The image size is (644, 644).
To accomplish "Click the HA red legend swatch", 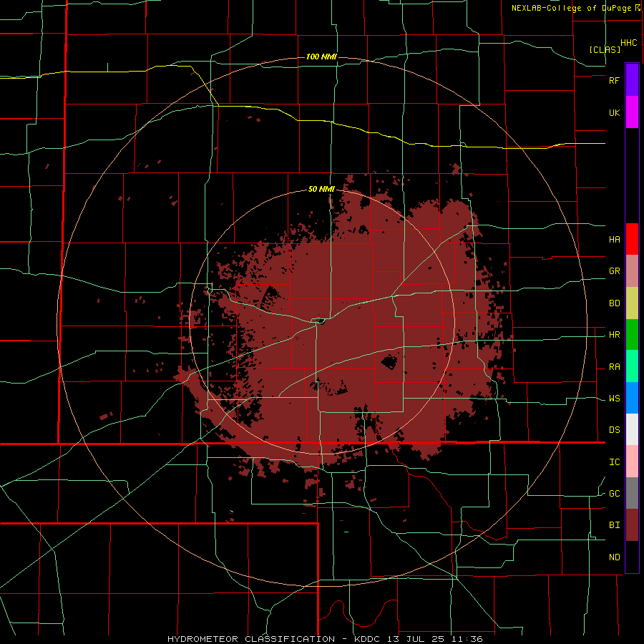I will point(632,239).
